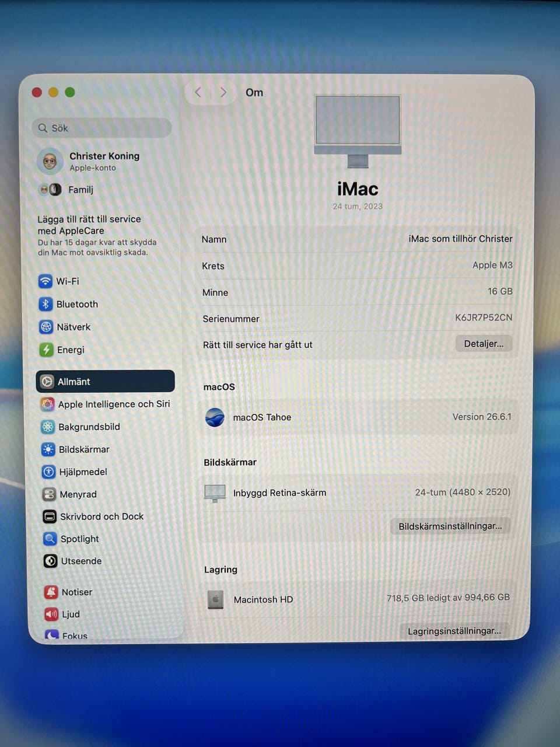Select Wi-Fi label in sidebar

[x=68, y=281]
